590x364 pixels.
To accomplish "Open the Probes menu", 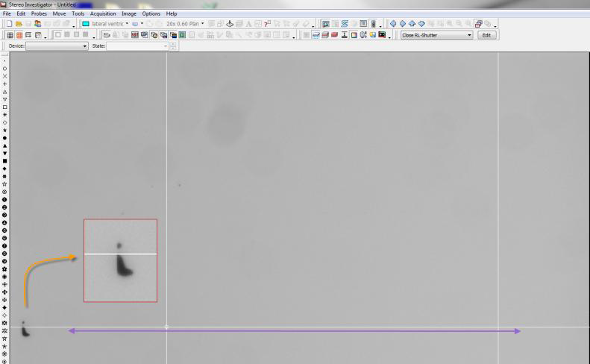I will pyautogui.click(x=39, y=13).
